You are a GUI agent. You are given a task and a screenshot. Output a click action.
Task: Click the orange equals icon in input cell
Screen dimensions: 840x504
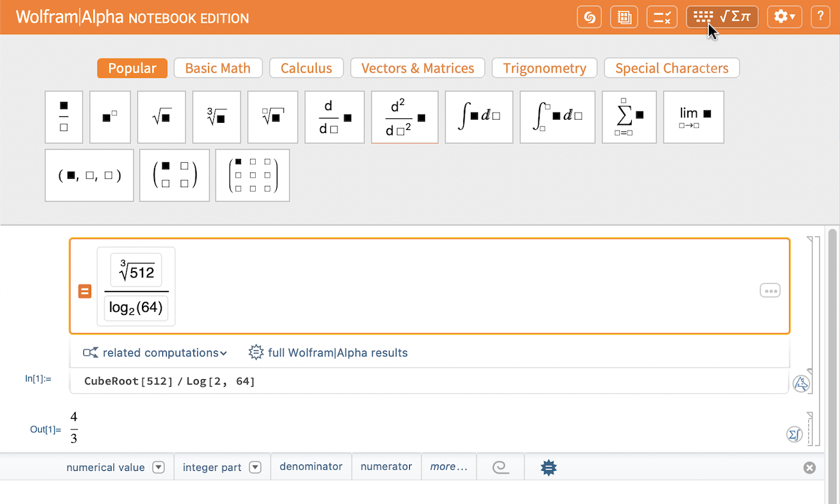click(x=85, y=291)
